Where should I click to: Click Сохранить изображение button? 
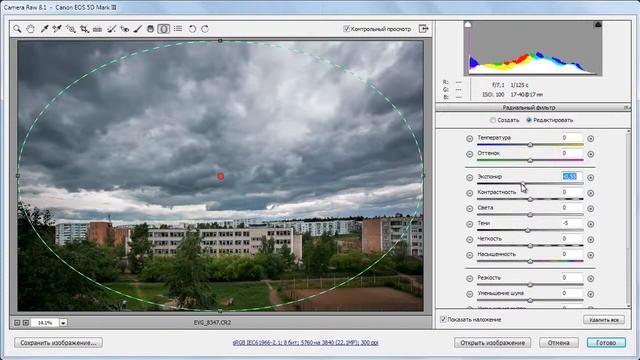pos(58,342)
